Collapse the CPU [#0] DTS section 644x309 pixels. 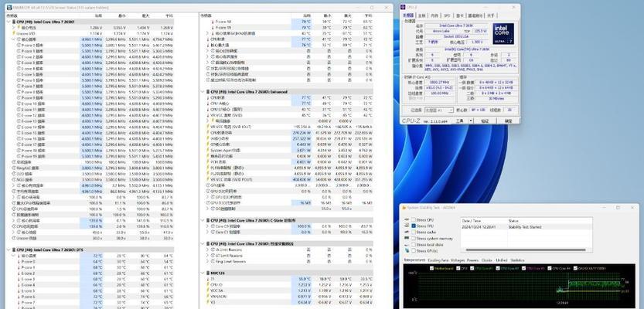click(x=9, y=250)
